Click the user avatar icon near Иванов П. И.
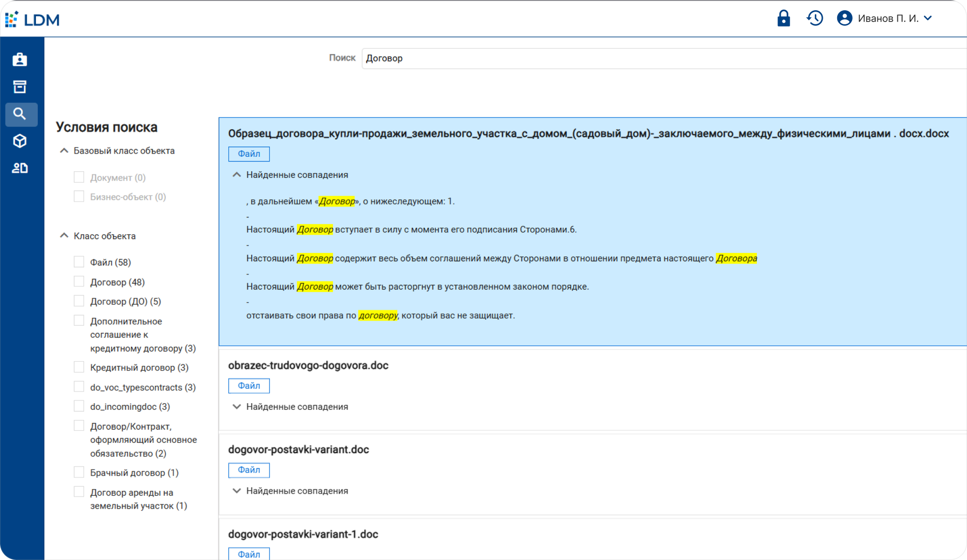 tap(844, 18)
